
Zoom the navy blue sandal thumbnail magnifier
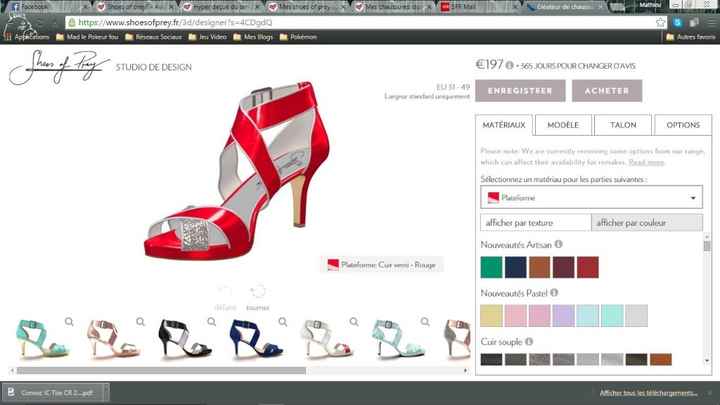click(x=283, y=321)
